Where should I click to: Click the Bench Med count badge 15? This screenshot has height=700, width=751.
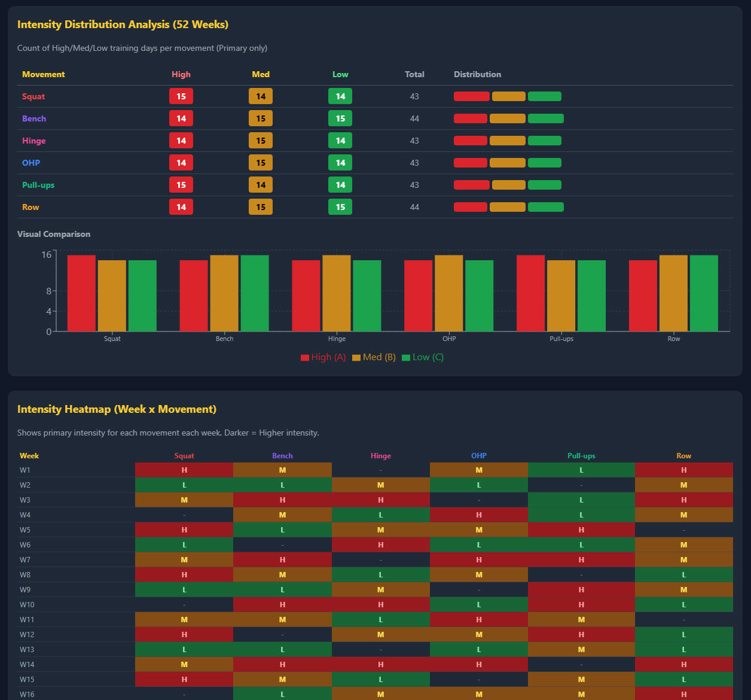click(261, 118)
